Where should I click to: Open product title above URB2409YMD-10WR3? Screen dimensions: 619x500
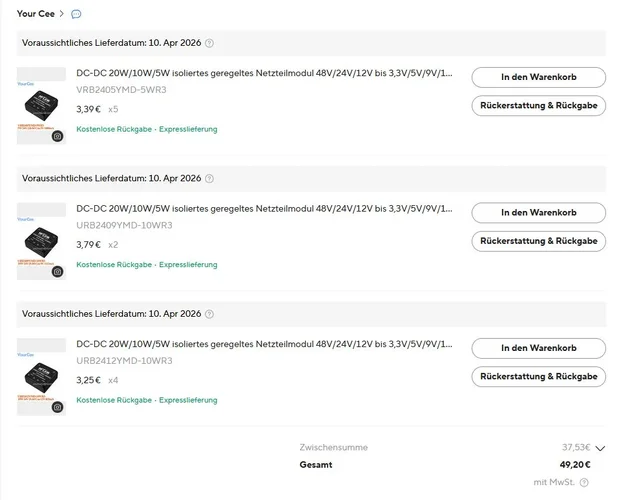click(x=264, y=209)
